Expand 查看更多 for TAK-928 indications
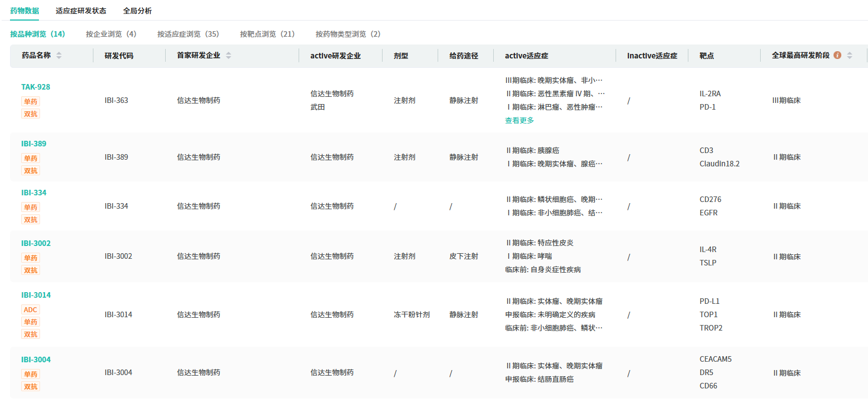Image resolution: width=868 pixels, height=399 pixels. tap(519, 120)
